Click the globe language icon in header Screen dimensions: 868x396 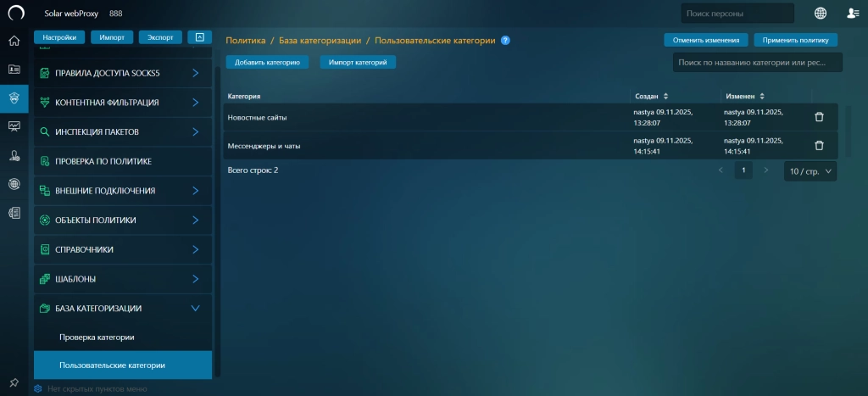821,13
